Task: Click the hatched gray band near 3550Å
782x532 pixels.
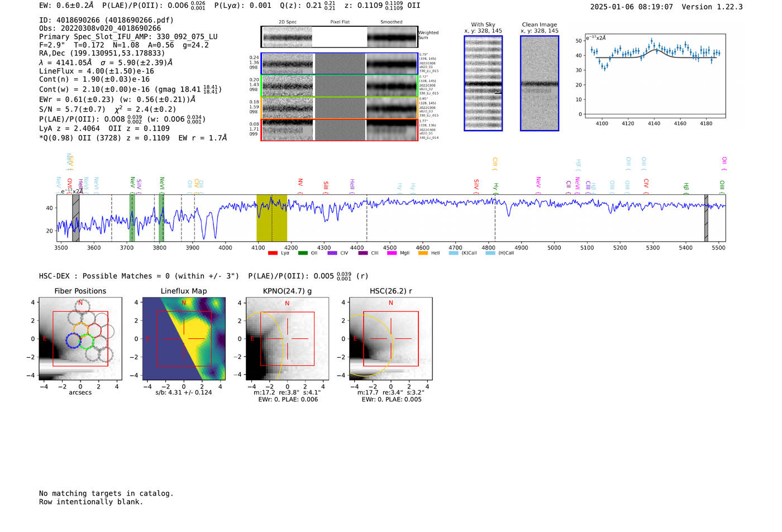Action: [x=75, y=218]
